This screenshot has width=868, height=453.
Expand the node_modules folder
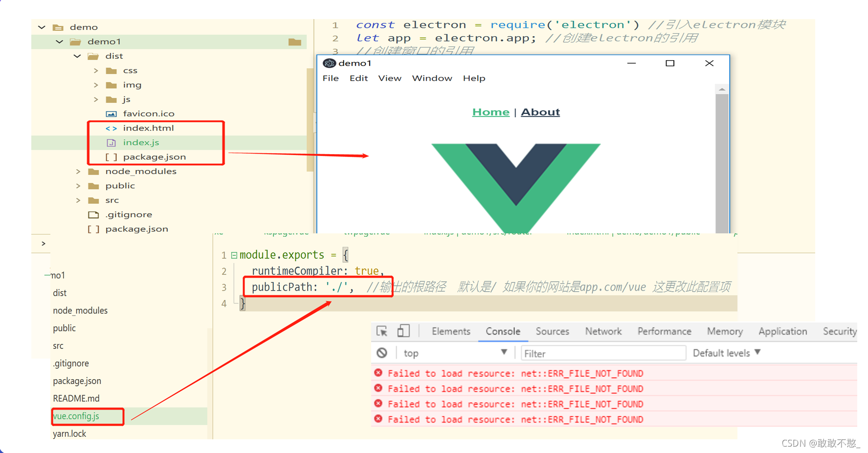(x=78, y=172)
